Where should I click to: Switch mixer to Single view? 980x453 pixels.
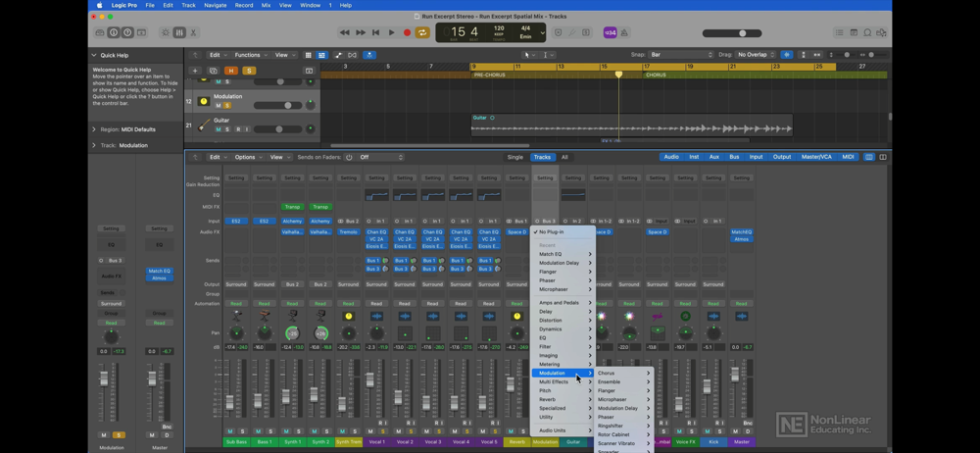click(x=514, y=157)
